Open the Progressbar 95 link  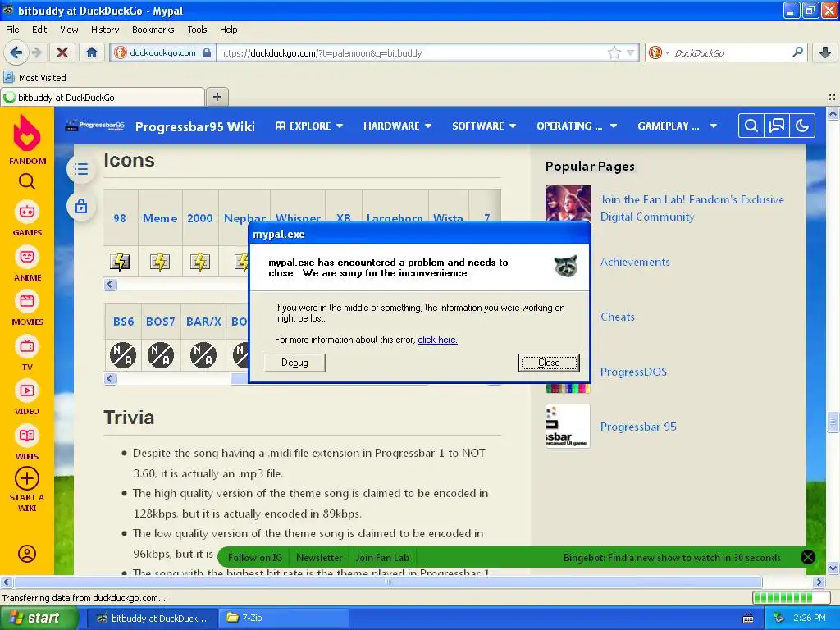pyautogui.click(x=638, y=427)
